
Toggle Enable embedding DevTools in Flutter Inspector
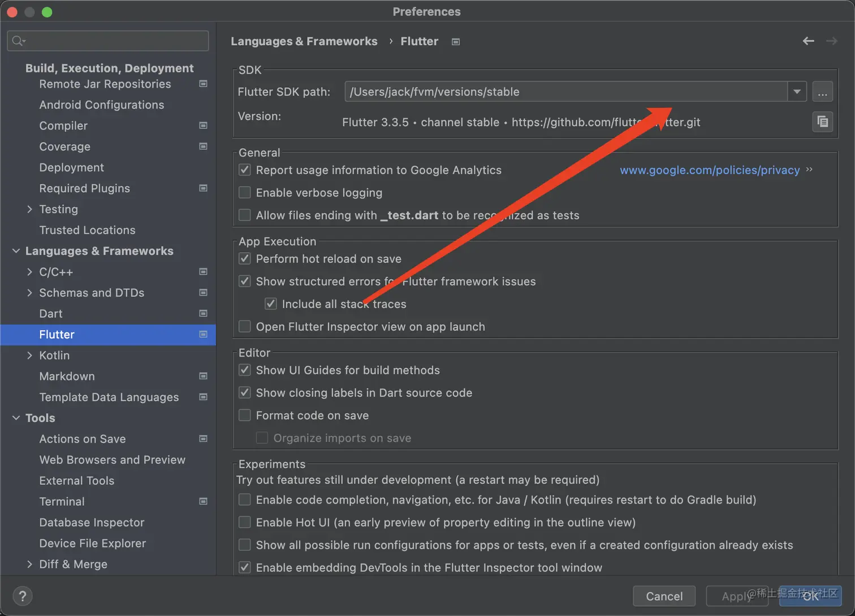point(245,567)
